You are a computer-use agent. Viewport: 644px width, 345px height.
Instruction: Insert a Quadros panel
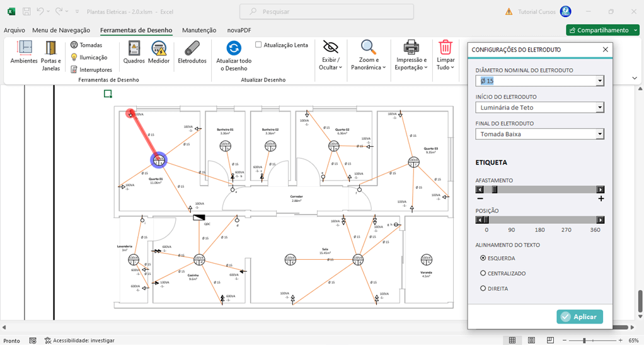134,52
